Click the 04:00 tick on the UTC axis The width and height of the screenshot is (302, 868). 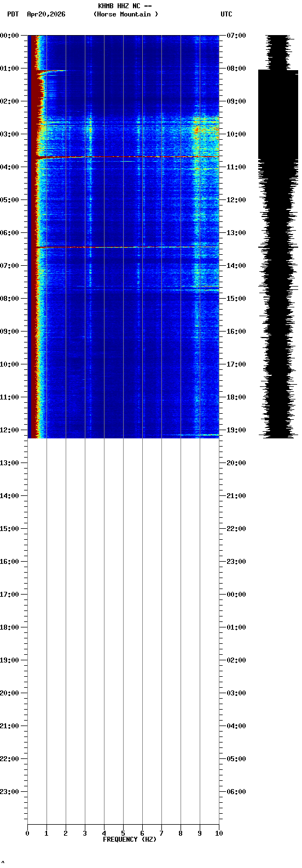click(x=236, y=726)
